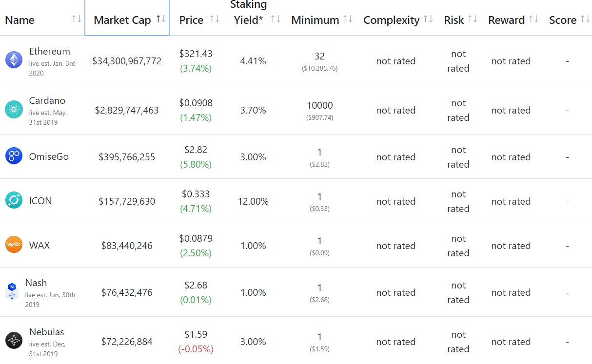The width and height of the screenshot is (592, 364).
Task: Click the Ethereum coin logo icon
Action: coord(14,60)
